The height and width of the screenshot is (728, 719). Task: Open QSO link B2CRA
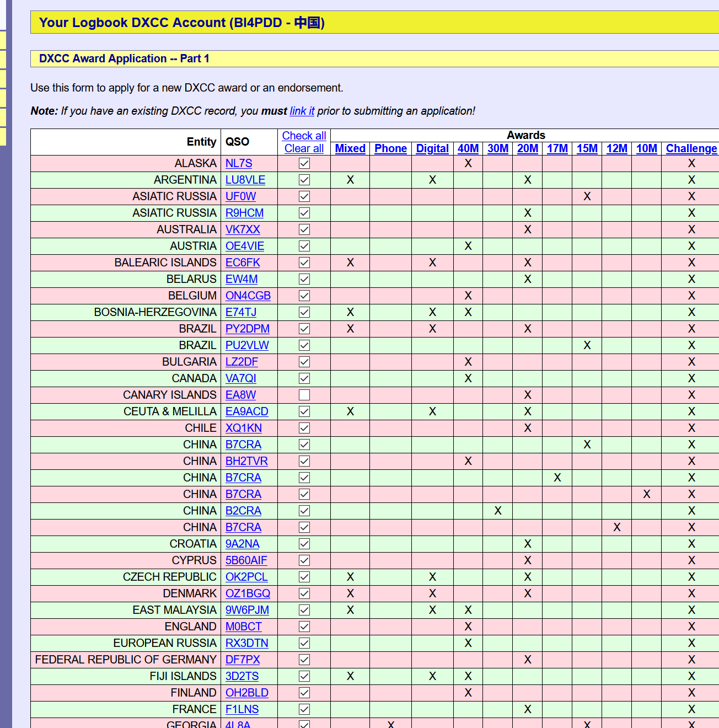click(x=243, y=511)
